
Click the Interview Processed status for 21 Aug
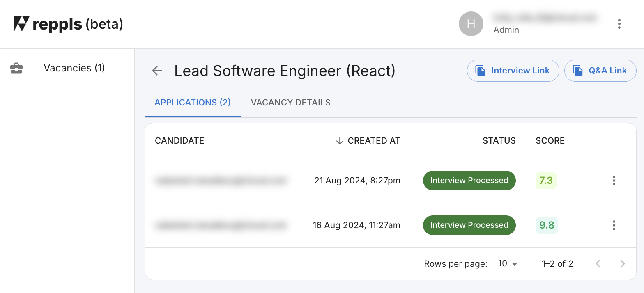click(x=469, y=181)
